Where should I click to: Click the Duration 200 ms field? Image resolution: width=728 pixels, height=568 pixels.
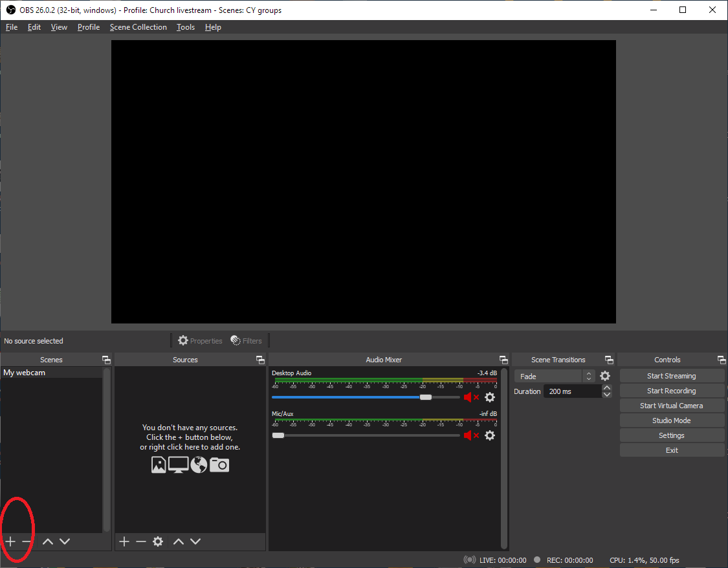pos(572,391)
